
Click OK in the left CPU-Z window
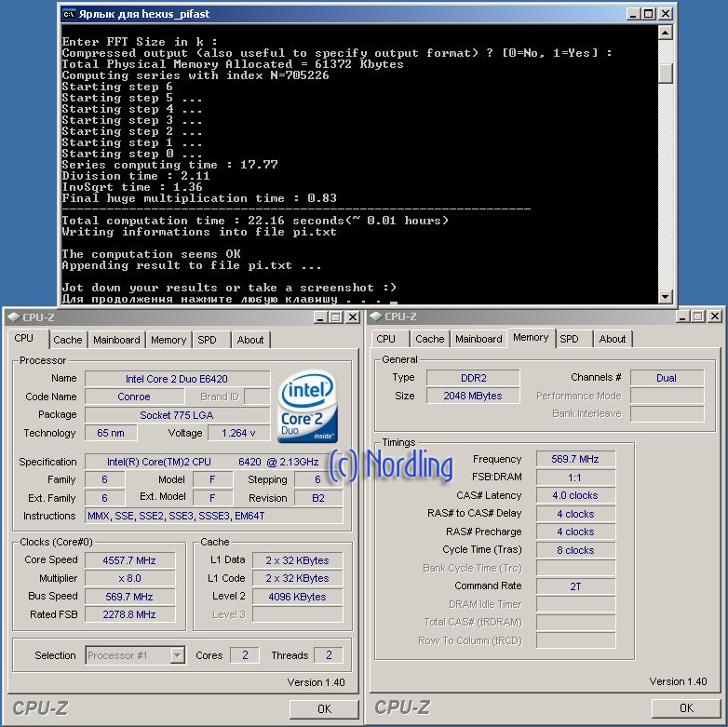pos(324,709)
